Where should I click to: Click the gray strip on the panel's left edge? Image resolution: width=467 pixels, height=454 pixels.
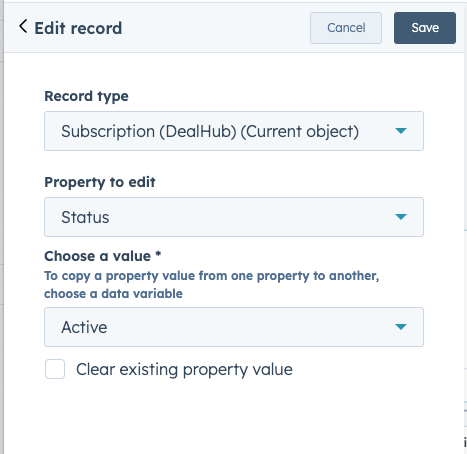coord(2,227)
